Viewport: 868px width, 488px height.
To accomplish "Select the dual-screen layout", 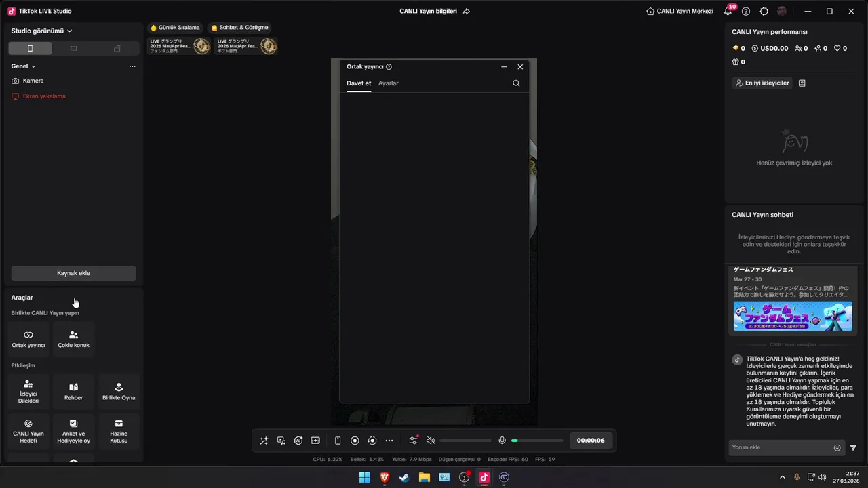I will point(117,48).
